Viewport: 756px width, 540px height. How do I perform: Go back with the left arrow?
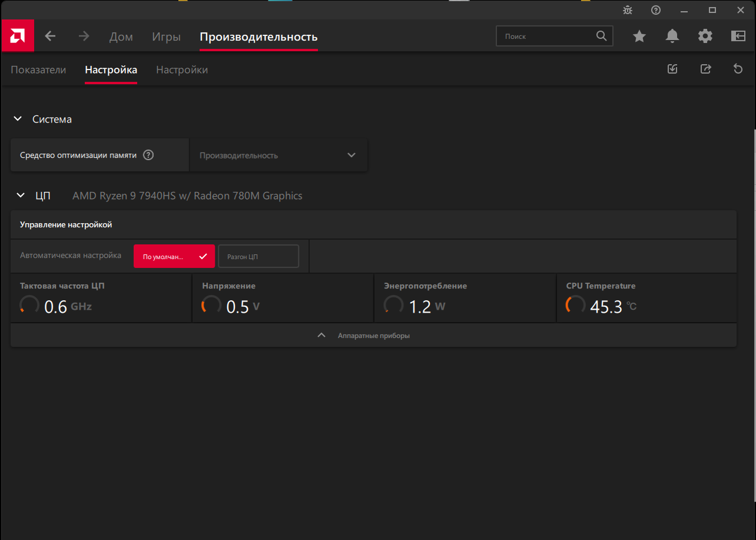[51, 36]
